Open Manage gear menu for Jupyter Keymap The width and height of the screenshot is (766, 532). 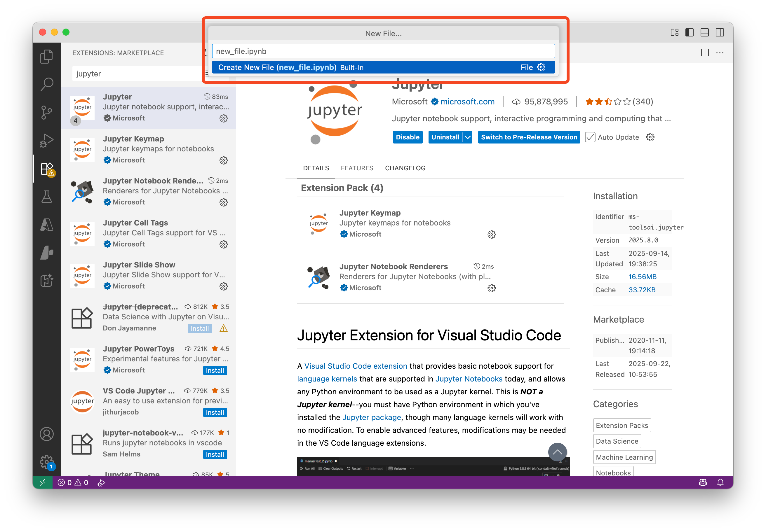coord(223,160)
